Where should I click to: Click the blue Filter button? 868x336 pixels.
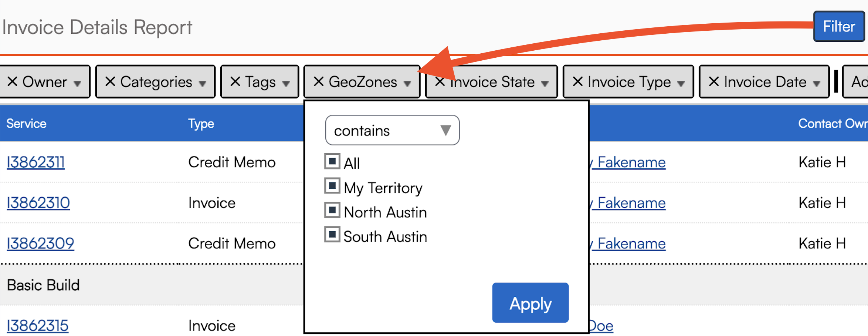point(838,27)
